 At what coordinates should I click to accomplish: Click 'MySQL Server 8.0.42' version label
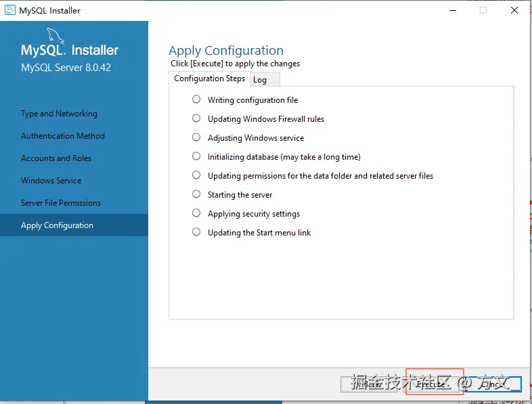tap(66, 68)
